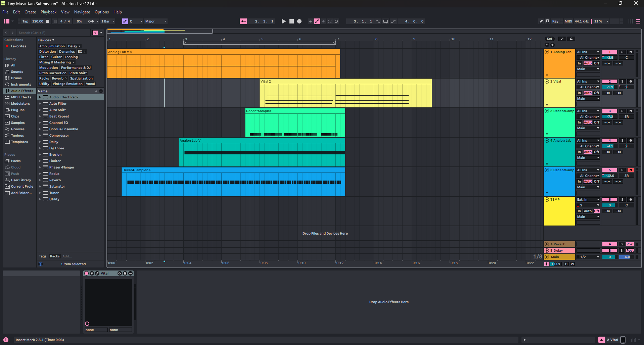Solo the B Delay return track

click(622, 251)
